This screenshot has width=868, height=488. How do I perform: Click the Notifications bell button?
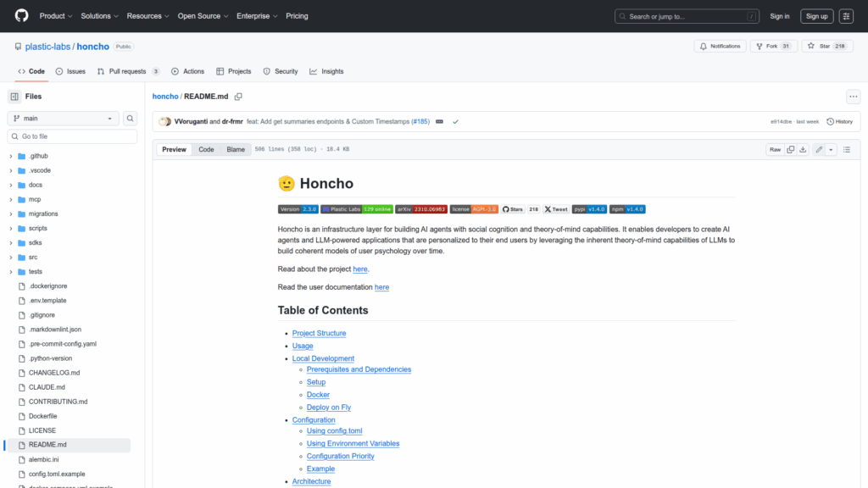tap(721, 46)
